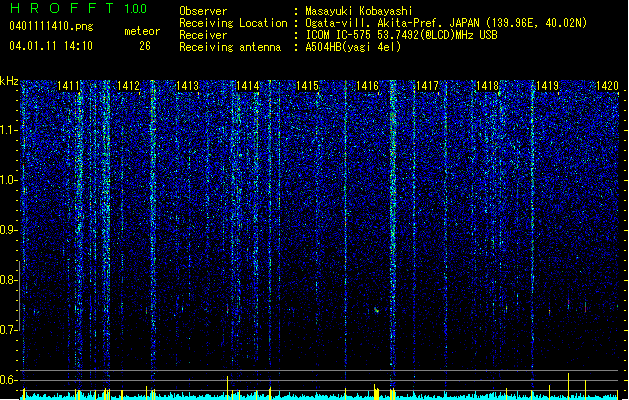Click the 1415 time marker

(x=308, y=86)
